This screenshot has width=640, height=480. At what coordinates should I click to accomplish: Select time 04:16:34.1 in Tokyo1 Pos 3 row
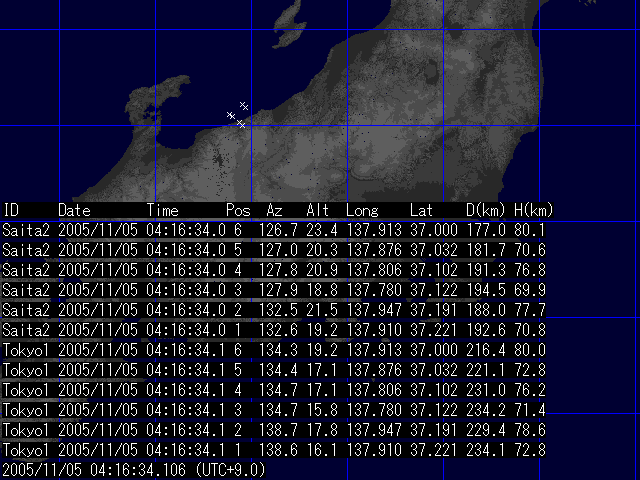186,410
